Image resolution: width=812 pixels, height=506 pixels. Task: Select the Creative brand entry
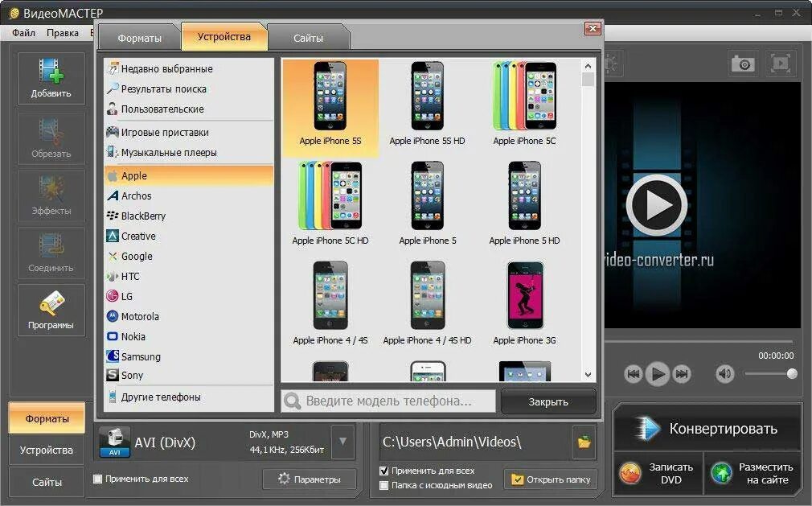pyautogui.click(x=188, y=237)
